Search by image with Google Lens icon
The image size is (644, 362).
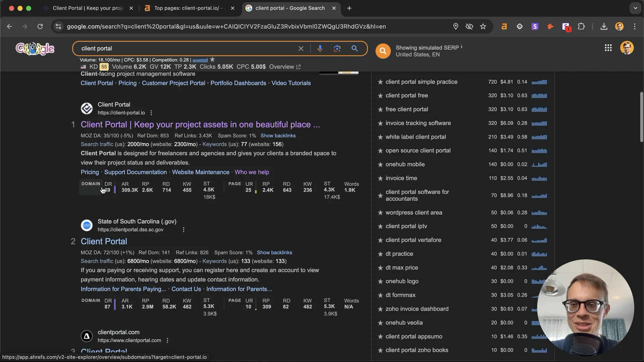pos(337,49)
